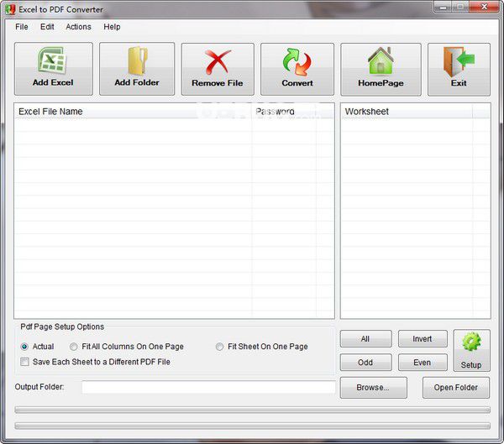504x444 pixels.
Task: Select Odd worksheets button
Action: pyautogui.click(x=365, y=363)
